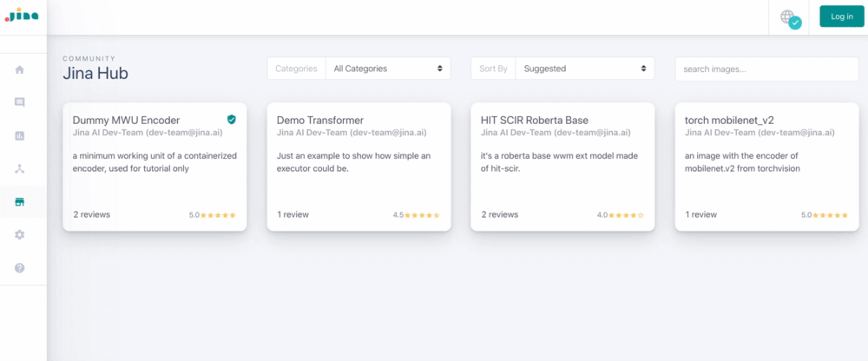The width and height of the screenshot is (868, 361).
Task: Expand the All Categories dropdown
Action: [388, 69]
